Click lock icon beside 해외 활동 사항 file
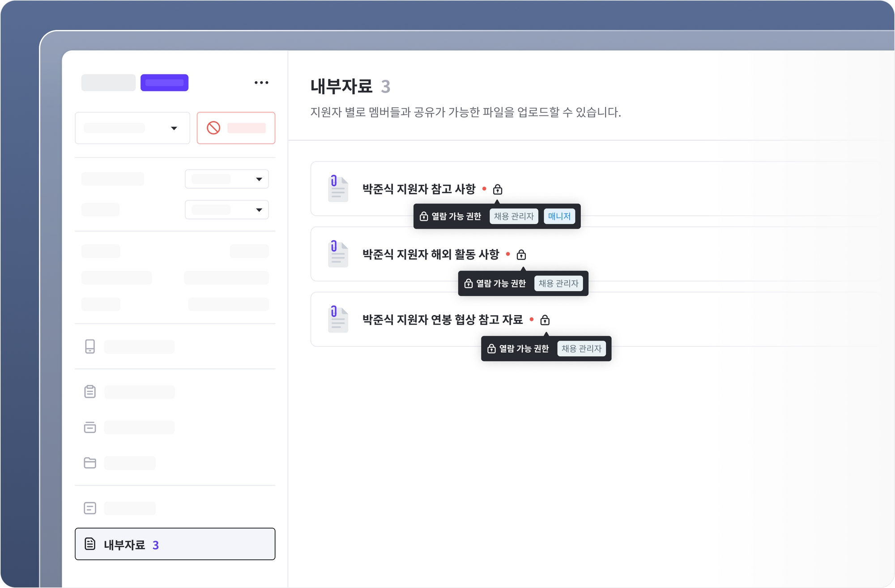Image resolution: width=895 pixels, height=588 pixels. pyautogui.click(x=521, y=255)
